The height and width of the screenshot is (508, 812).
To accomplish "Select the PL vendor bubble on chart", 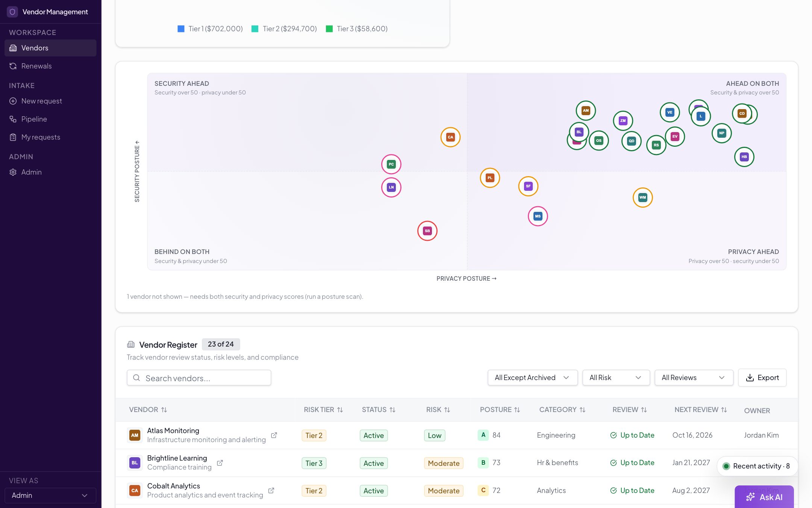I will 490,178.
